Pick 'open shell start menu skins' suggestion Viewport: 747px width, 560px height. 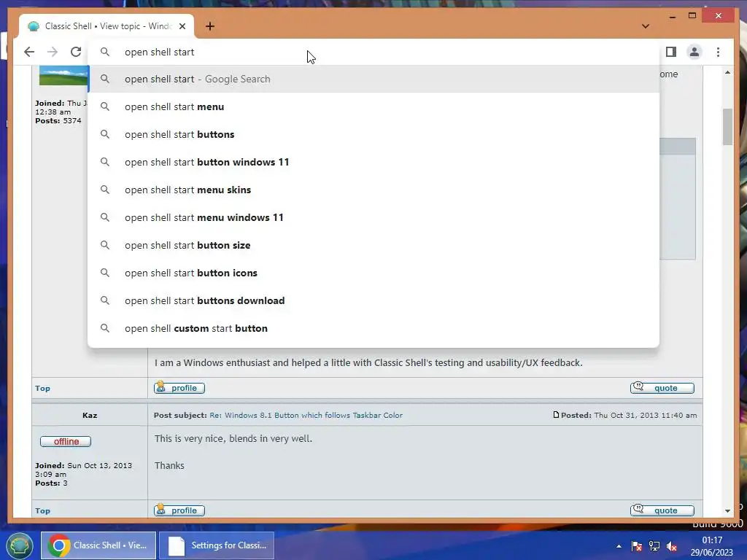coord(373,190)
